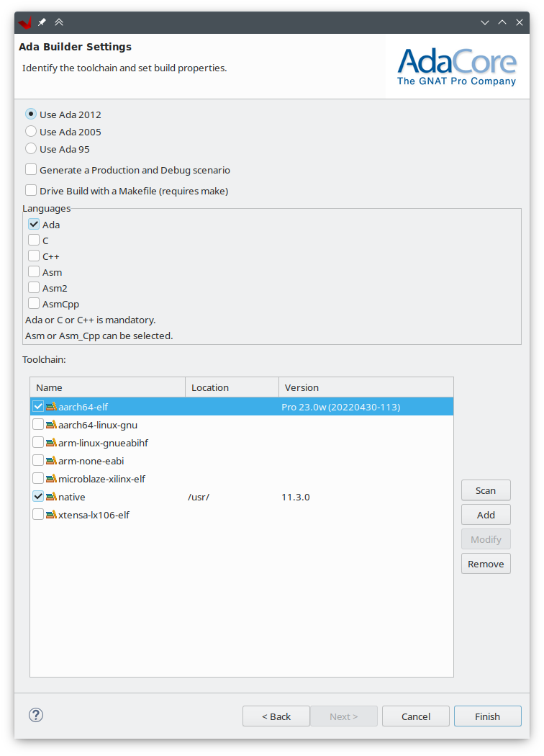
Task: Select the arm-none-eabi row text
Action: 91,461
